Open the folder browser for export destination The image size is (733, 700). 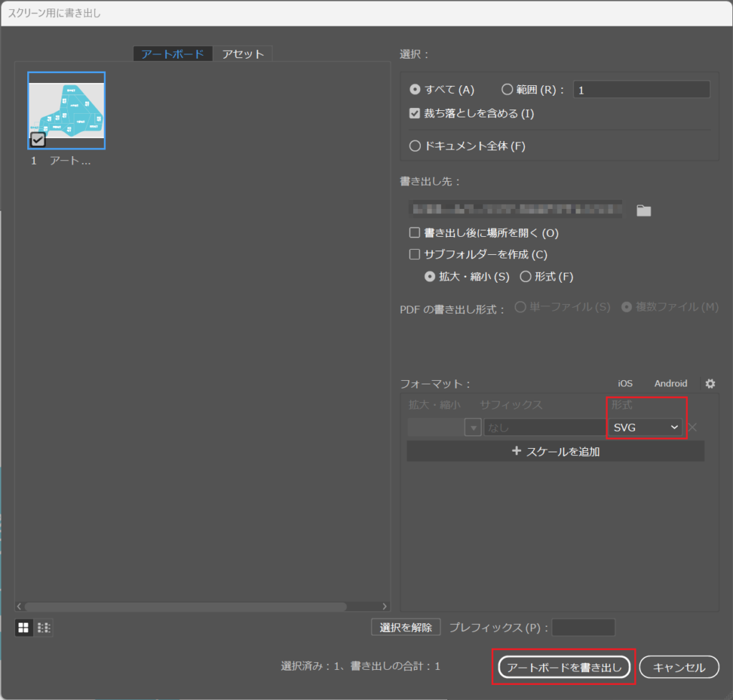coord(643,210)
